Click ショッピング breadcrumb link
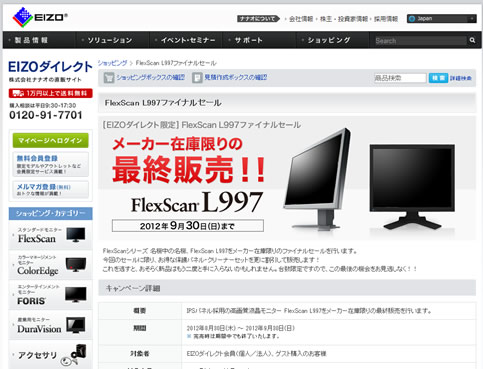The image size is (483, 369). pyautogui.click(x=112, y=63)
